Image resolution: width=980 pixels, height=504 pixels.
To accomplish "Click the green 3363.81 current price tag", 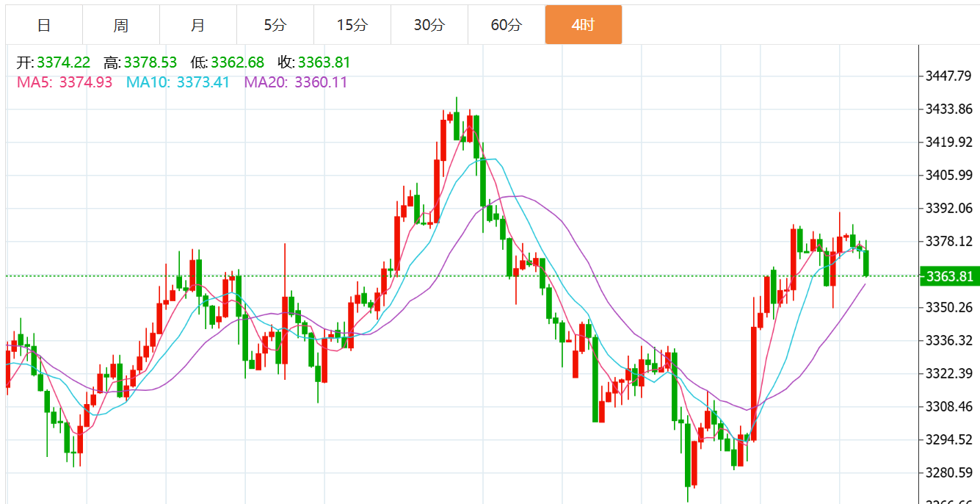I will [950, 276].
